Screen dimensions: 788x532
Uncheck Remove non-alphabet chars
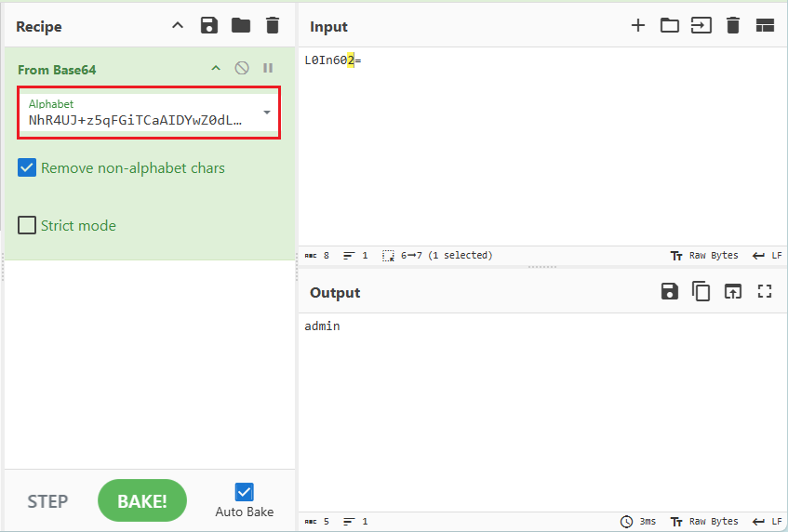28,168
